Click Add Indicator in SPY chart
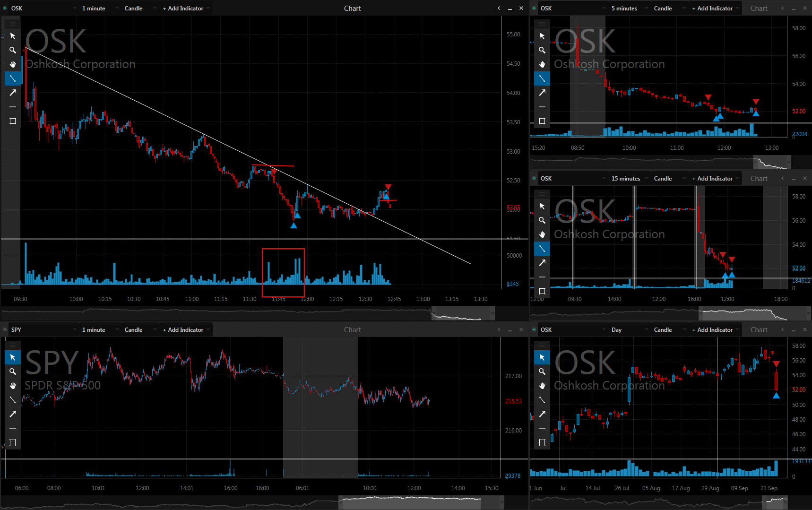Screen dimensions: 812x510 click(x=186, y=329)
